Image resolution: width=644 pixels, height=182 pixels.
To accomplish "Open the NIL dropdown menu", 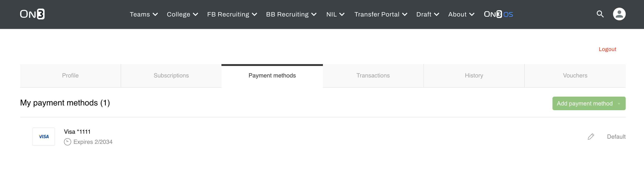I will coord(336,14).
